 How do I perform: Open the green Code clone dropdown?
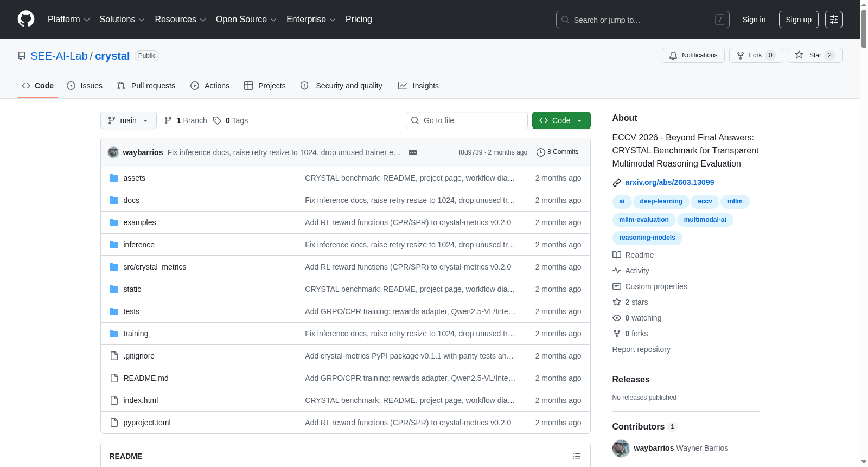[561, 120]
